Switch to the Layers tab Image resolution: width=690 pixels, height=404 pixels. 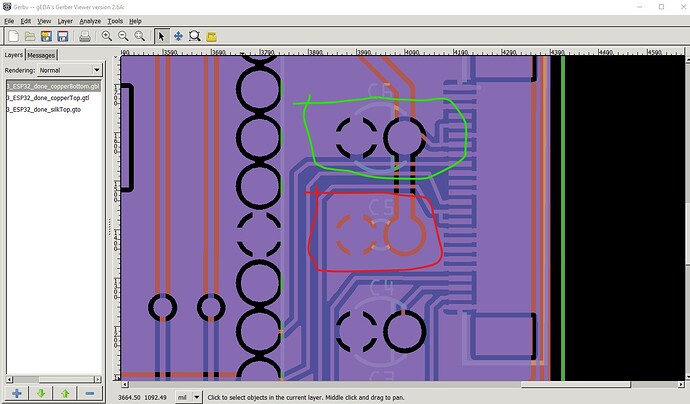point(14,55)
